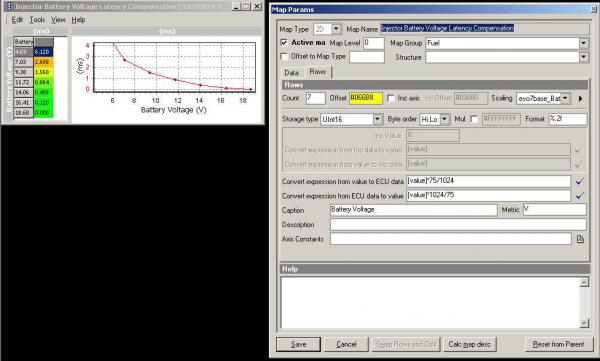Open the Tools menu in map window
This screenshot has height=361, width=600.
tap(37, 20)
